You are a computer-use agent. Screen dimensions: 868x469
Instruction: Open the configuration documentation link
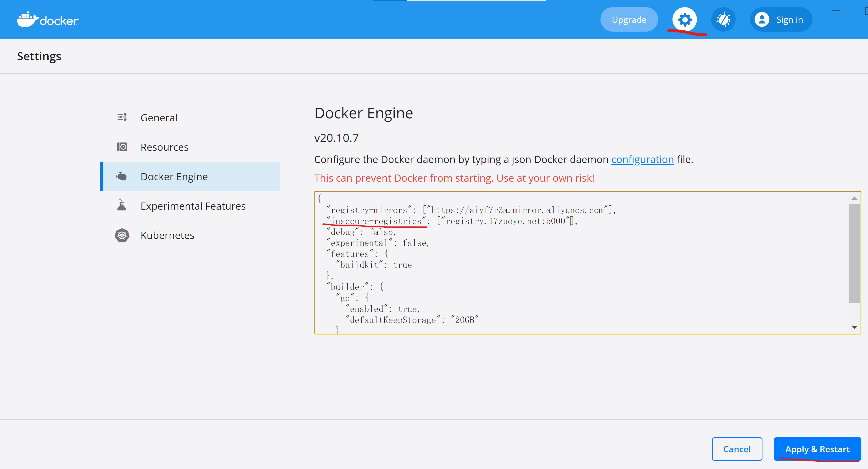(642, 159)
